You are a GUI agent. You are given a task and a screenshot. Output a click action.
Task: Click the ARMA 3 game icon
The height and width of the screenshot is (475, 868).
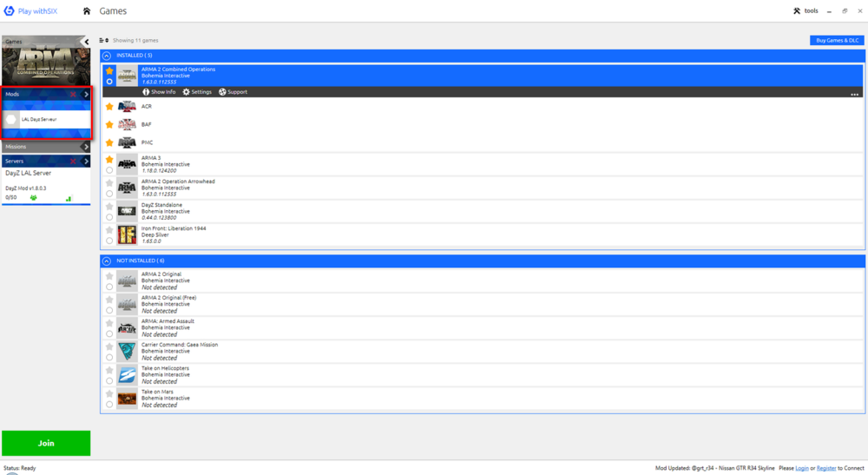pos(127,164)
